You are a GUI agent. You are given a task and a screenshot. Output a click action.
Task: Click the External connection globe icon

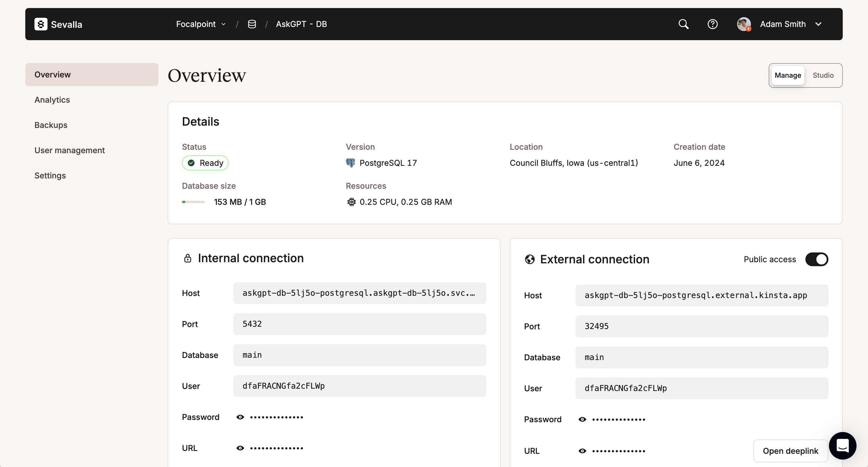(530, 259)
